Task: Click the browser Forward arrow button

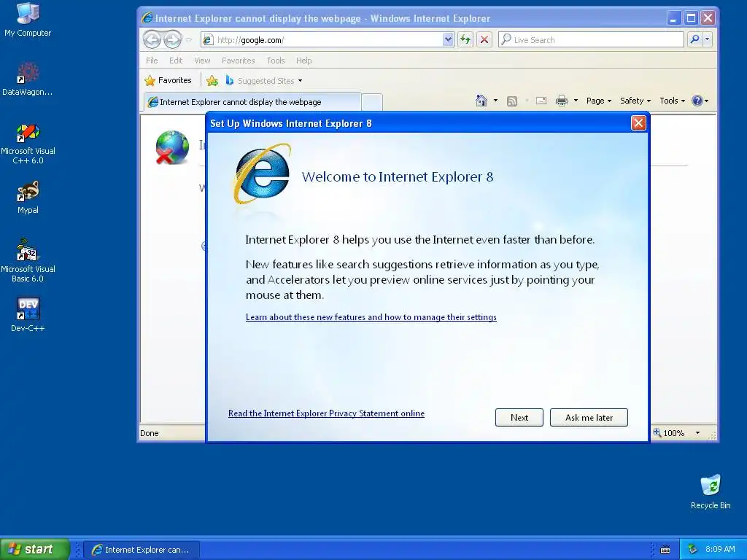Action: click(x=172, y=39)
